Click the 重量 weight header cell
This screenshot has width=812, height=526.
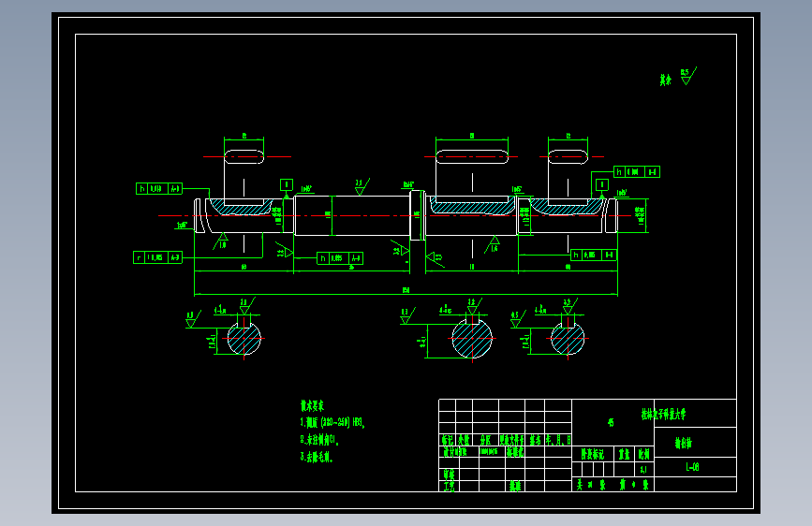point(624,455)
